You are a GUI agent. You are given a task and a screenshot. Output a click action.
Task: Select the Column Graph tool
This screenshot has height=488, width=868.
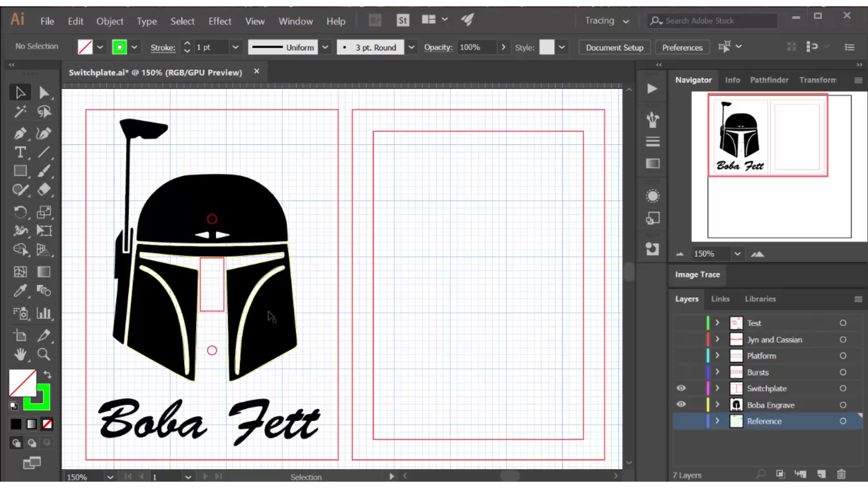click(44, 313)
